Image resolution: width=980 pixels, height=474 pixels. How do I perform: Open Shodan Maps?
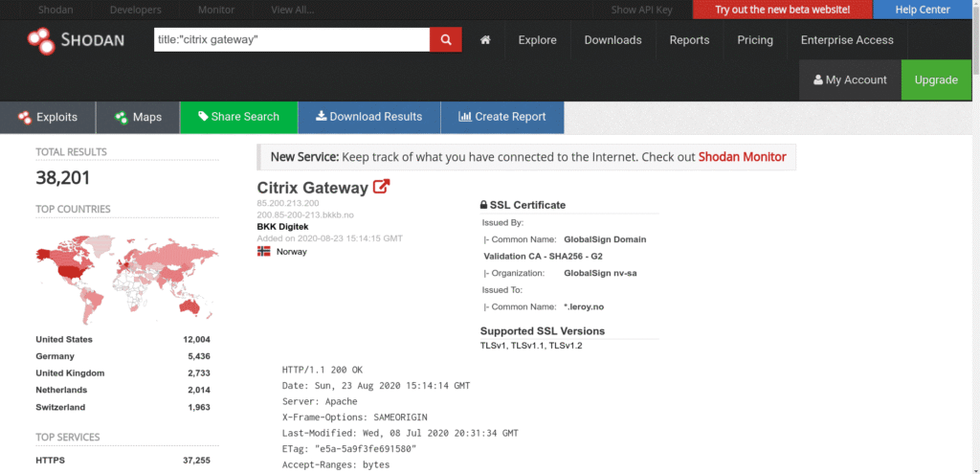138,117
